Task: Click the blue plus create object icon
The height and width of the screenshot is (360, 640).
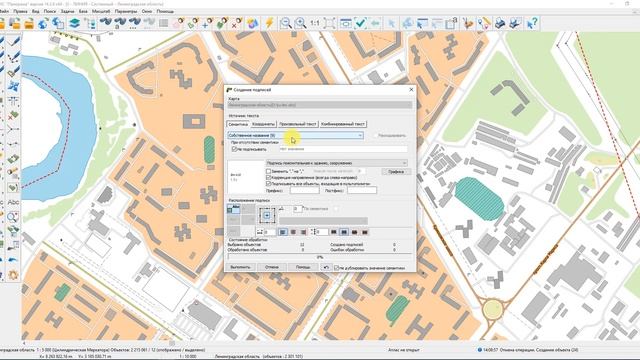Action: pyautogui.click(x=207, y=23)
